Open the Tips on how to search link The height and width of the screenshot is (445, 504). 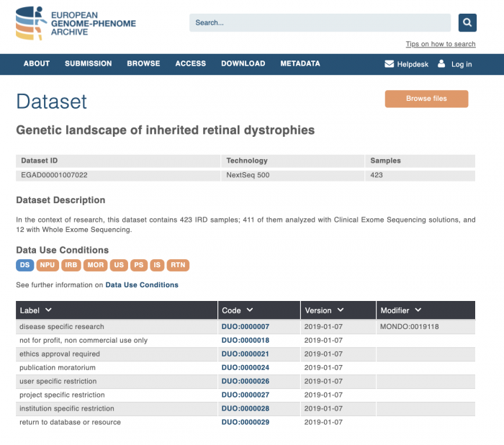click(440, 44)
